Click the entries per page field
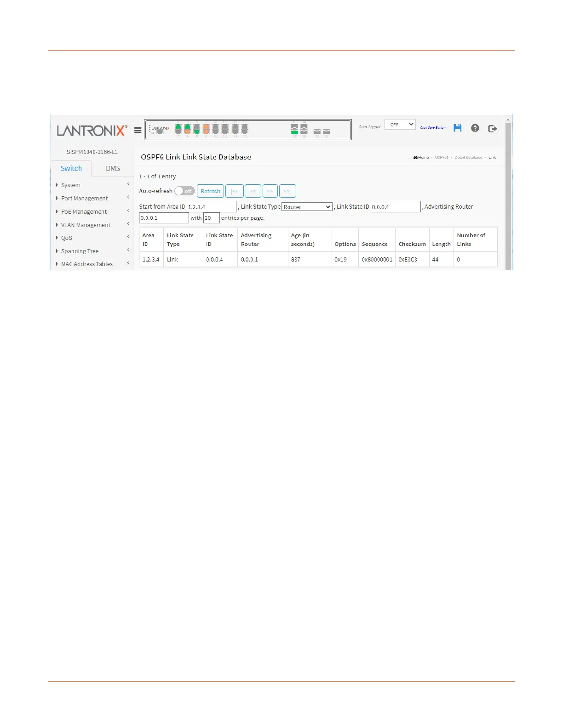The image size is (563, 728). [212, 218]
